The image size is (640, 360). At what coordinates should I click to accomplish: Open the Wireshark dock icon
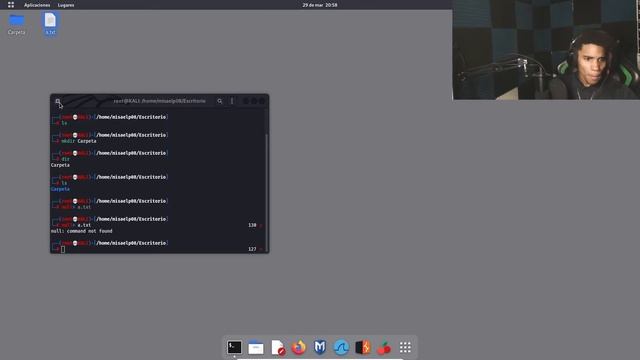coord(341,347)
